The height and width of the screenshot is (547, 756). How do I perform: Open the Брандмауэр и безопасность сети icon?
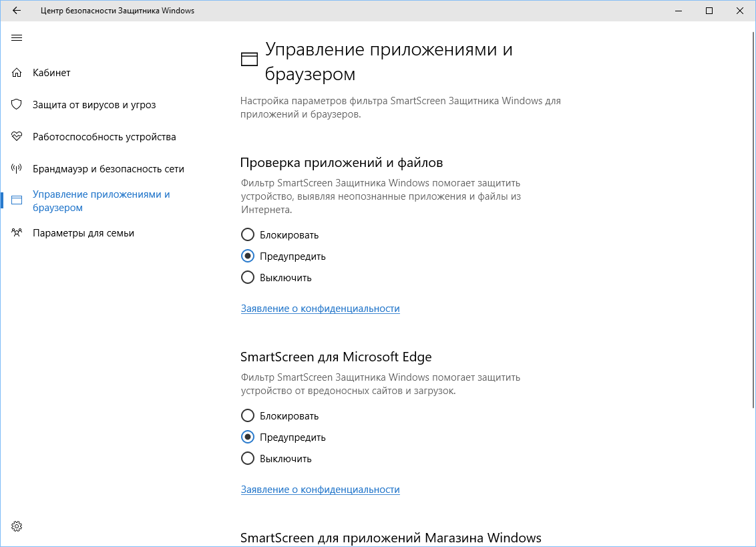pos(16,168)
